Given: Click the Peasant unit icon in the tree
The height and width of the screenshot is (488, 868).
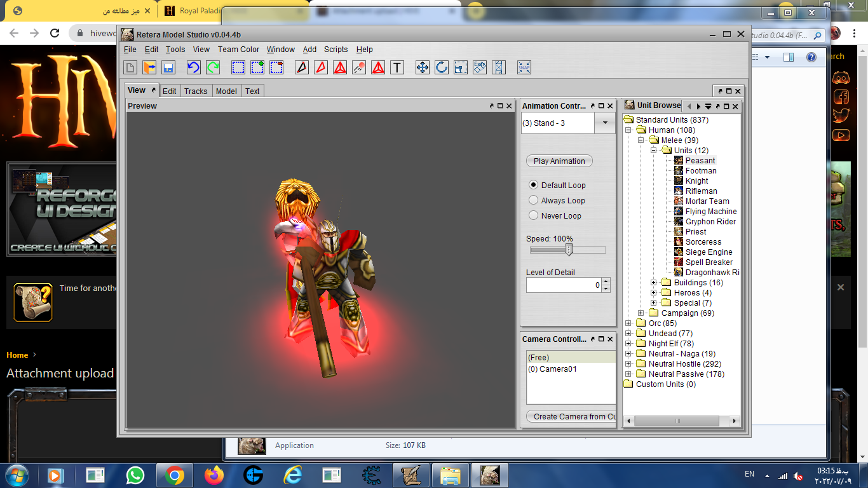Looking at the screenshot, I should [x=679, y=161].
